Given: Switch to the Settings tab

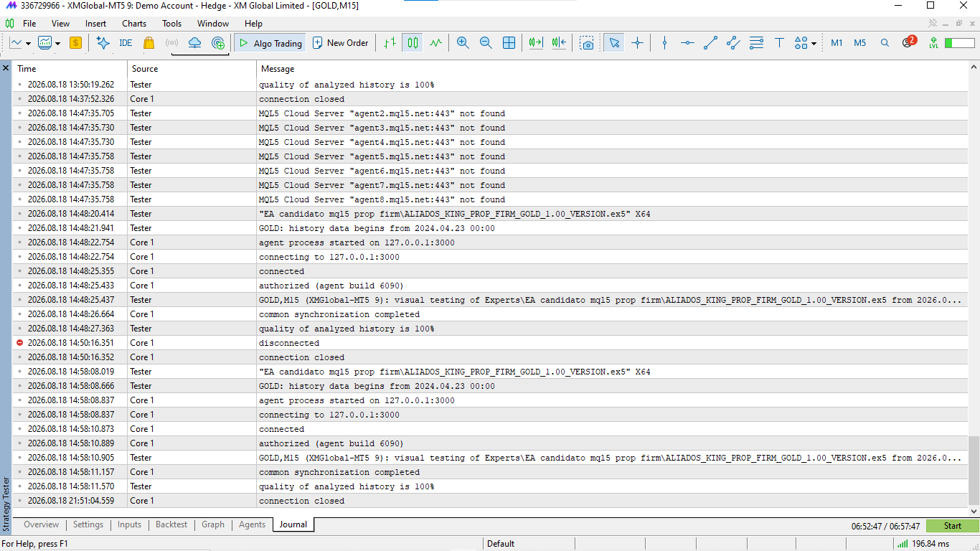Looking at the screenshot, I should point(88,524).
